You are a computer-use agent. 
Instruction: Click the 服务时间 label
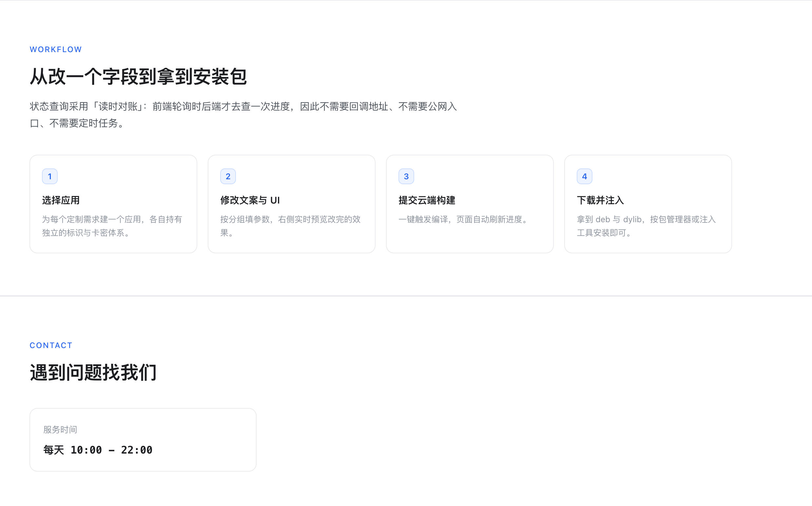click(60, 430)
